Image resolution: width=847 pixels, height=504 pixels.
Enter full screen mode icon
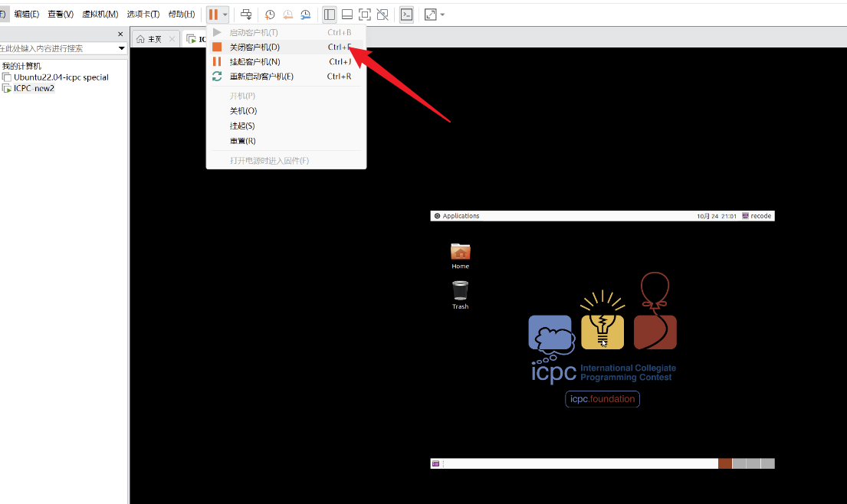(x=365, y=15)
